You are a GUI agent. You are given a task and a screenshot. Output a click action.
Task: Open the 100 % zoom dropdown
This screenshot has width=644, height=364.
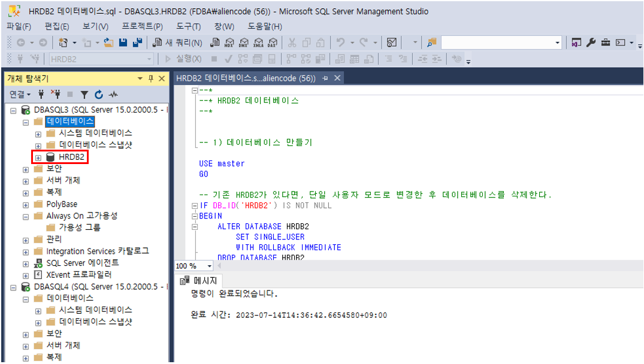click(x=210, y=266)
